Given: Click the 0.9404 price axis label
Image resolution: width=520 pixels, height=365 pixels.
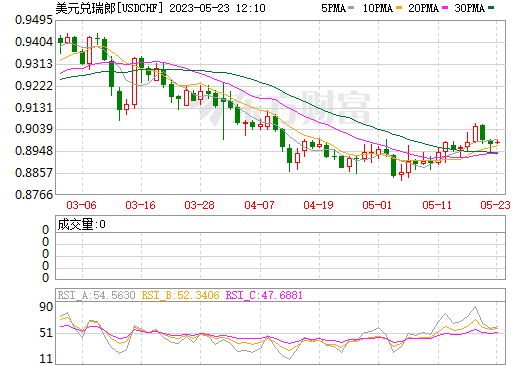Looking at the screenshot, I should coord(34,42).
